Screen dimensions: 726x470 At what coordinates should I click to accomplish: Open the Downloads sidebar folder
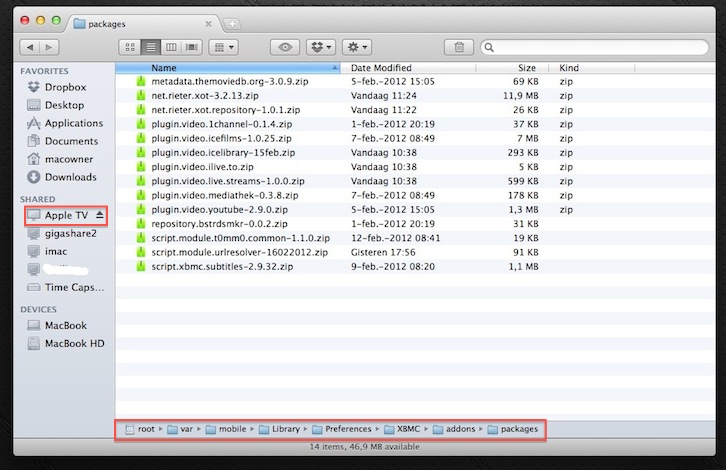[70, 177]
